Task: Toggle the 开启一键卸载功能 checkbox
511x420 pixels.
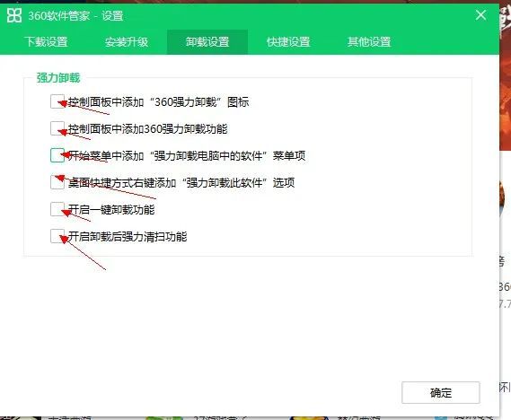Action: pos(57,209)
